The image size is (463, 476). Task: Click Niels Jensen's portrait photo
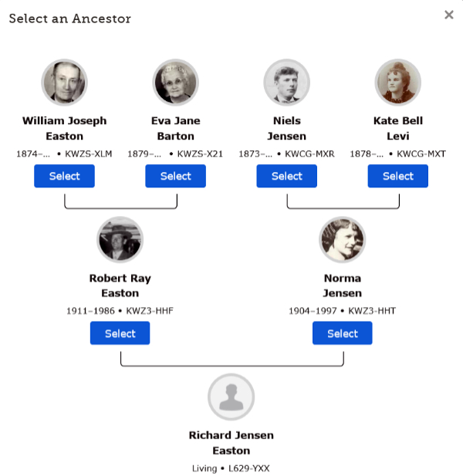tap(287, 83)
